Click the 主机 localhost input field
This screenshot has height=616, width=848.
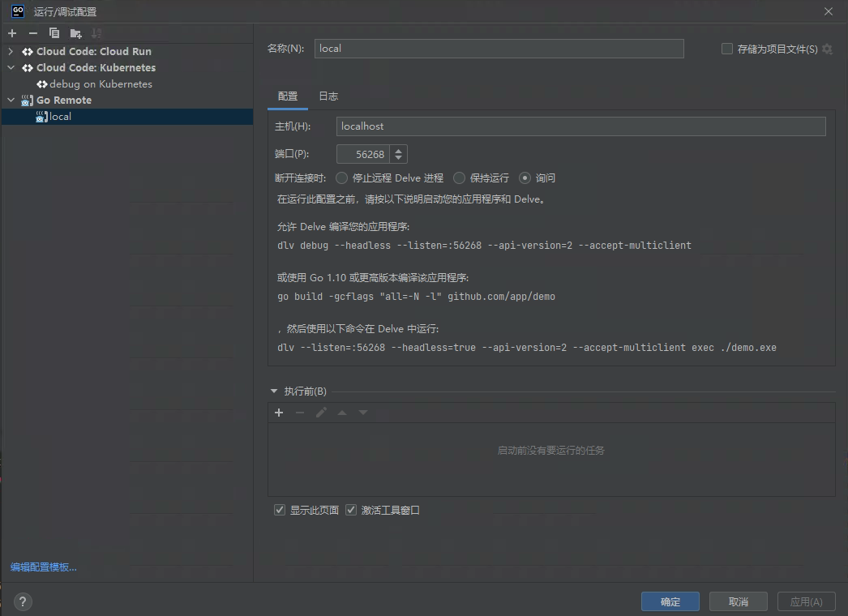click(580, 126)
